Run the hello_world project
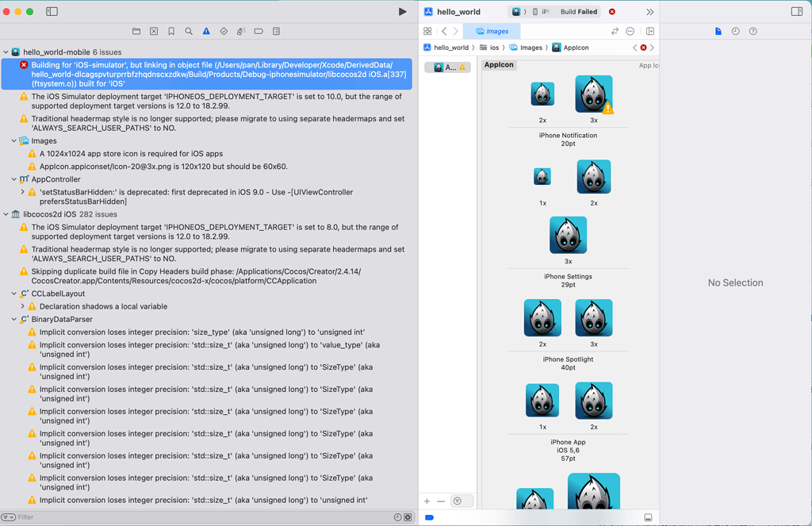 (x=402, y=11)
